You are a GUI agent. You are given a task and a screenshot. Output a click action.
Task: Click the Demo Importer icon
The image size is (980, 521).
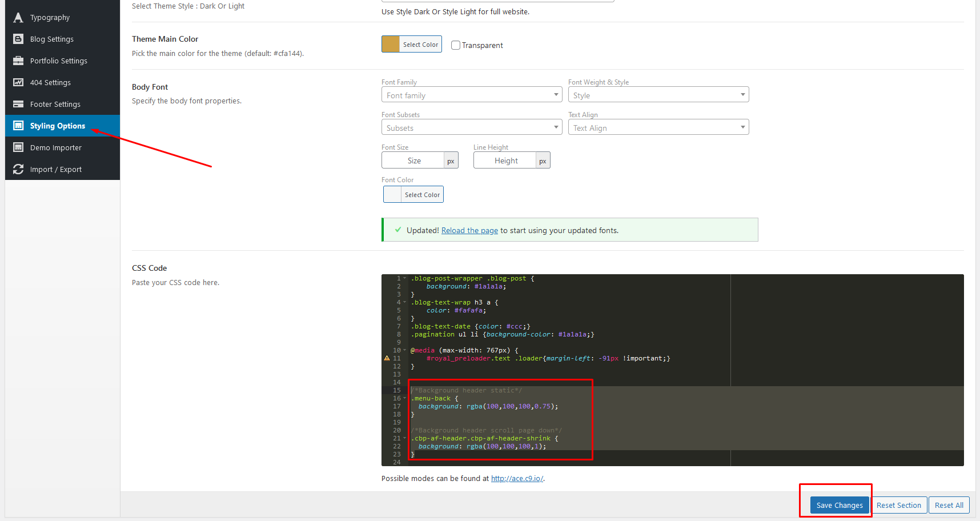click(18, 147)
